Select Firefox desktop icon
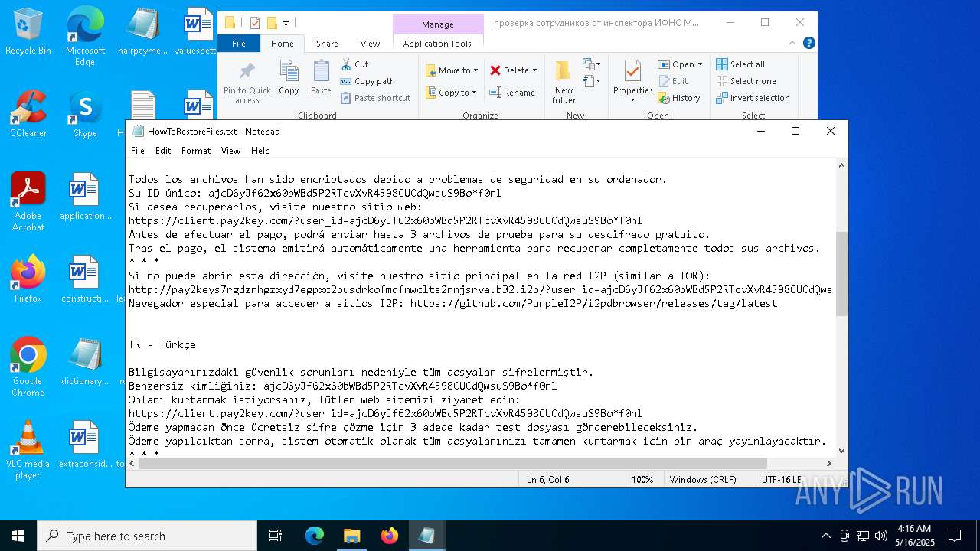980x551 pixels. [x=28, y=279]
